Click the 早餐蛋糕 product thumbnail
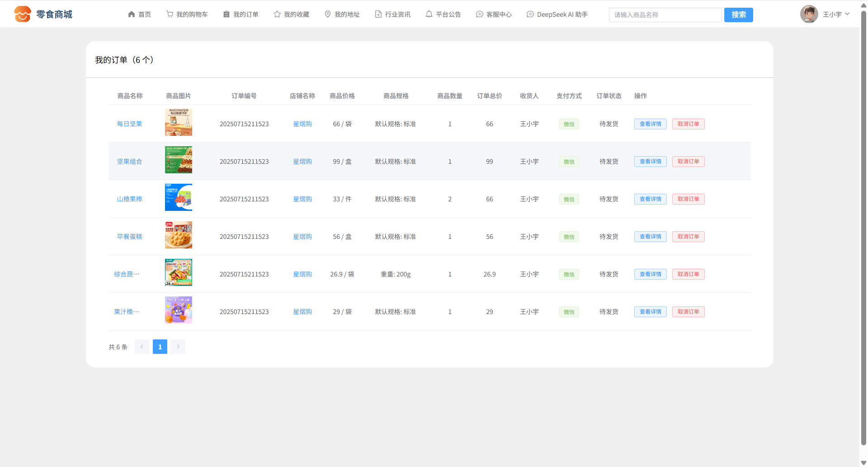This screenshot has width=868, height=467. (179, 235)
